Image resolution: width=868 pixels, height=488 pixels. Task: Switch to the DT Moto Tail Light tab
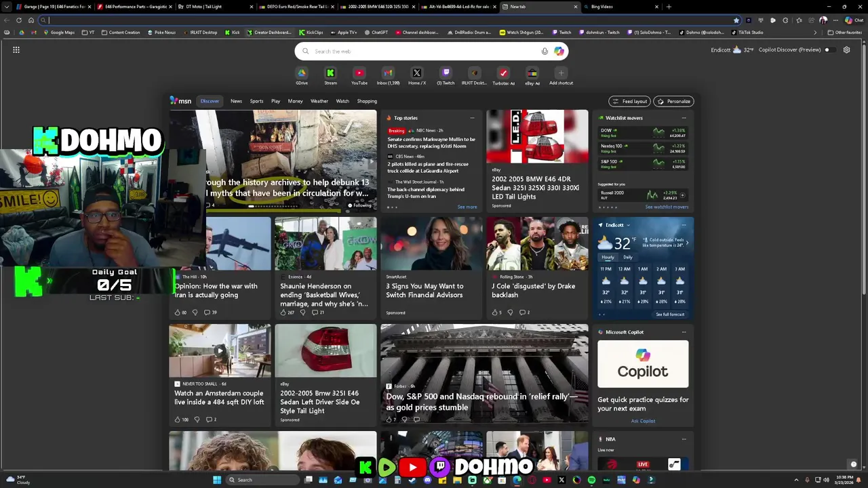[214, 7]
